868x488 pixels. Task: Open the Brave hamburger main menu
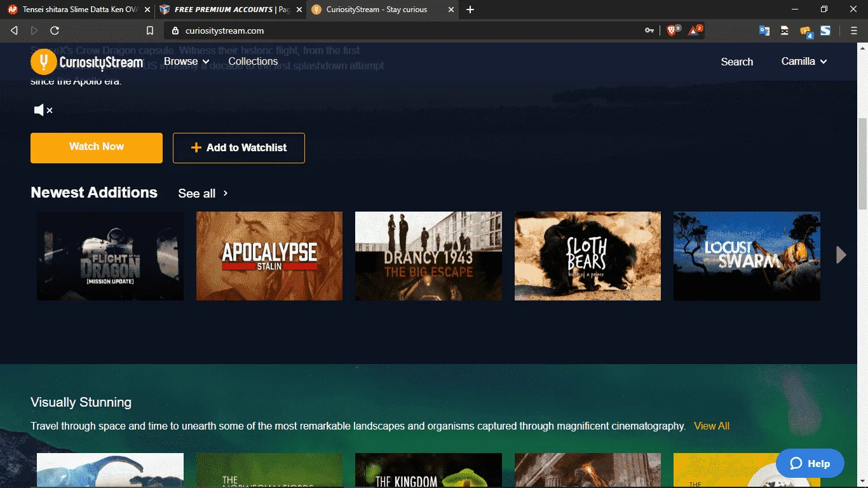tap(854, 30)
